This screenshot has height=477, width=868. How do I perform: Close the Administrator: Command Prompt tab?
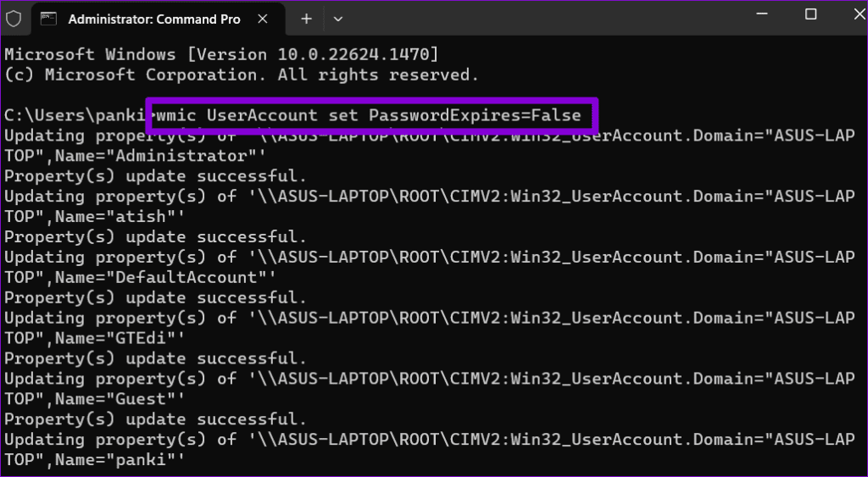(263, 19)
